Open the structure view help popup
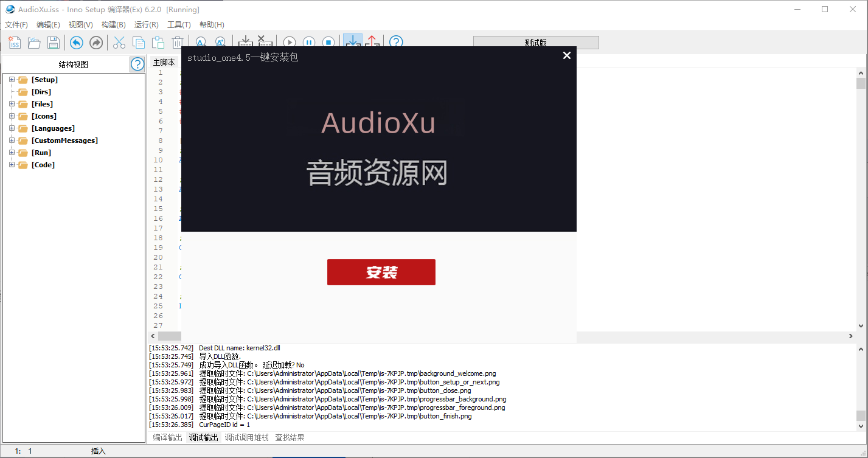The width and height of the screenshot is (868, 458). tap(137, 64)
